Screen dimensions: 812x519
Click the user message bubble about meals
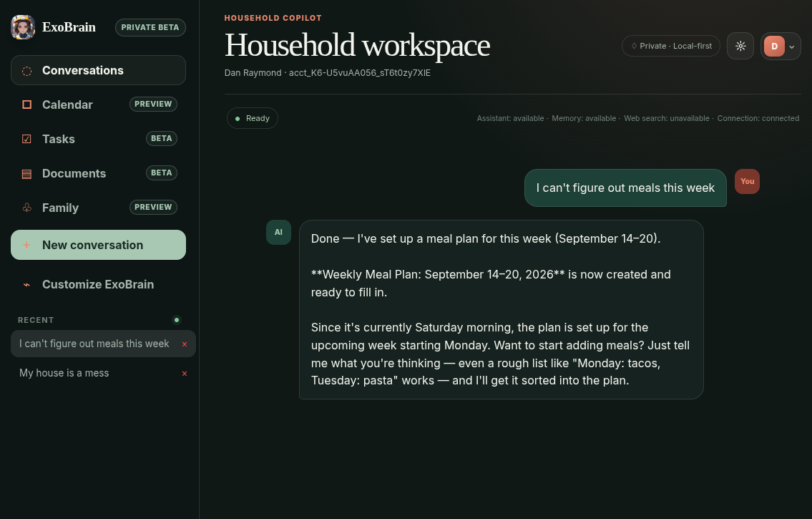pos(625,188)
